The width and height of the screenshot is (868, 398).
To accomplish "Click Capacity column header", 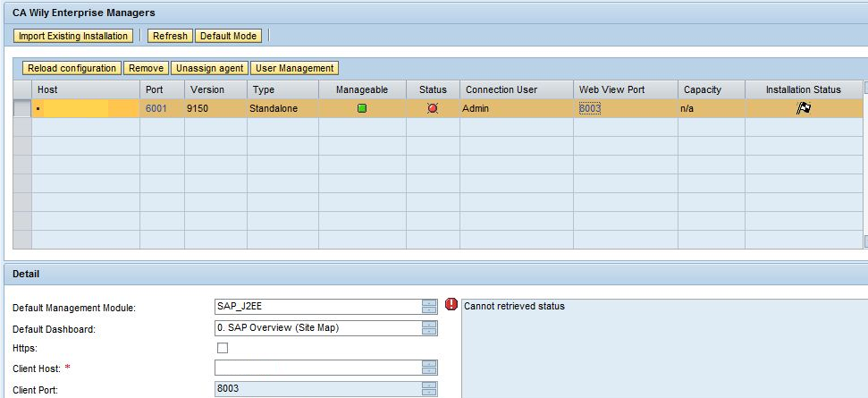I will (712, 89).
